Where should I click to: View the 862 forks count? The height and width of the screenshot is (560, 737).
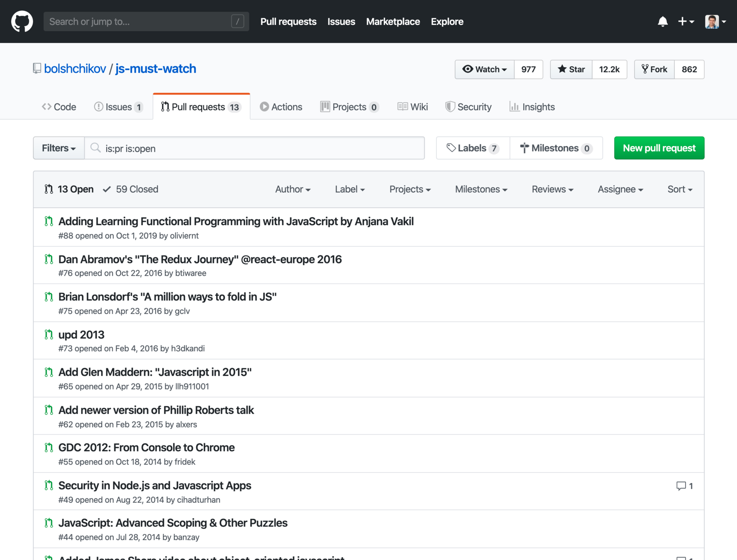689,69
